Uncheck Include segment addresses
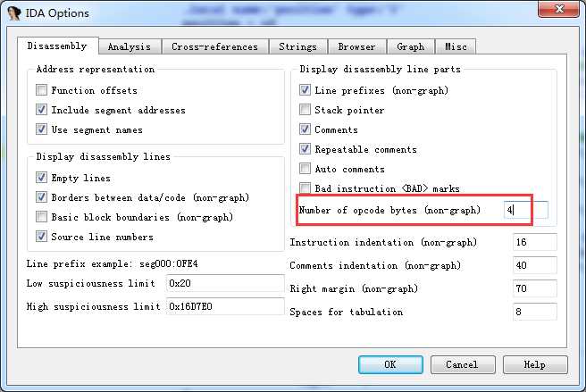 click(x=41, y=110)
